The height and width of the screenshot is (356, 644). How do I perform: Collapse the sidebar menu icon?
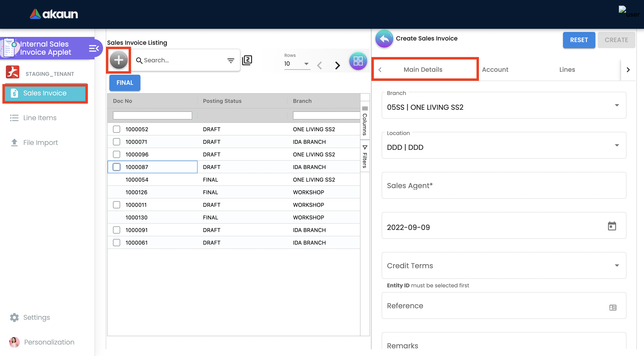pos(94,48)
